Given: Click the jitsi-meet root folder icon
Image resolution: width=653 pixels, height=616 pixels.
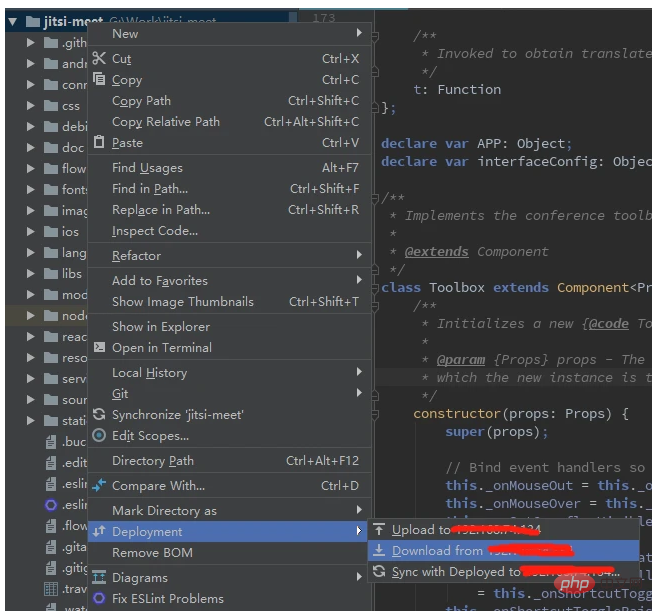Looking at the screenshot, I should tap(32, 21).
